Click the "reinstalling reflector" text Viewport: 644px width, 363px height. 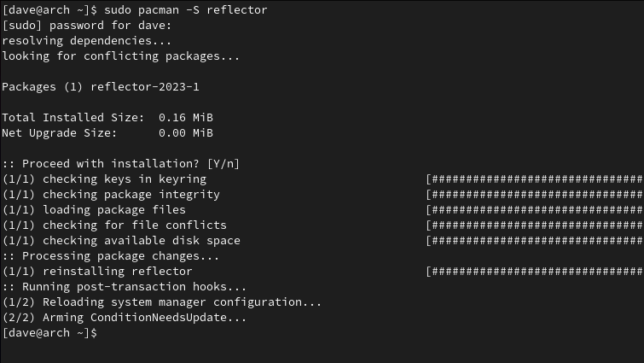117,271
